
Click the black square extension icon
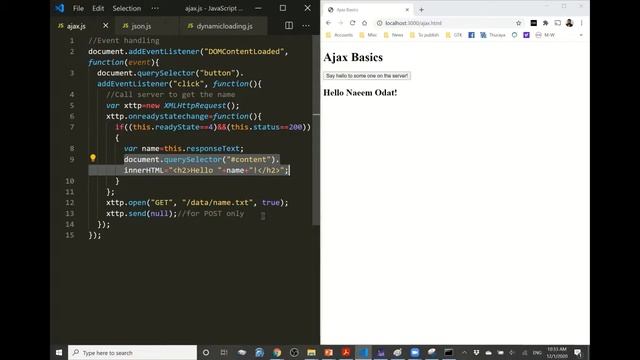click(533, 23)
